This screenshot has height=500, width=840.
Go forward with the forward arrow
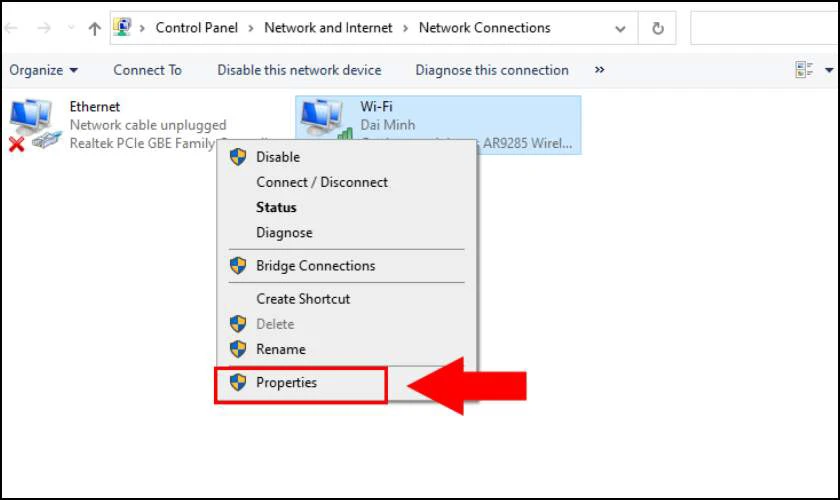[44, 28]
